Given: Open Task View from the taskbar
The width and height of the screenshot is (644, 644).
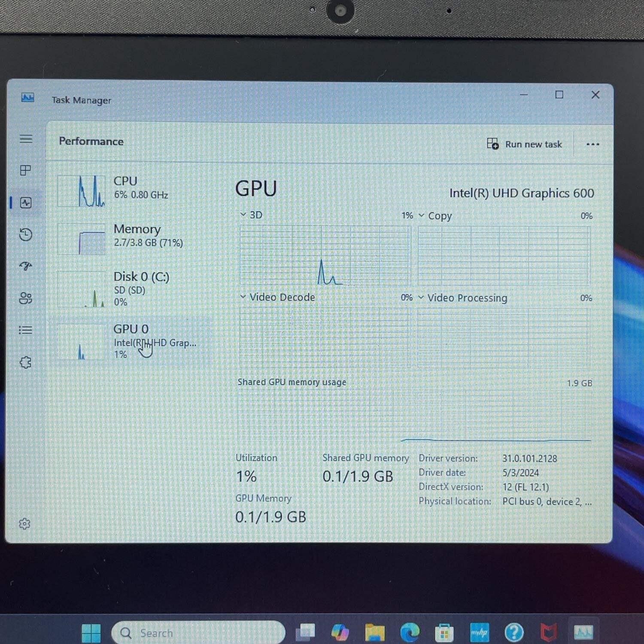Looking at the screenshot, I should (x=305, y=632).
